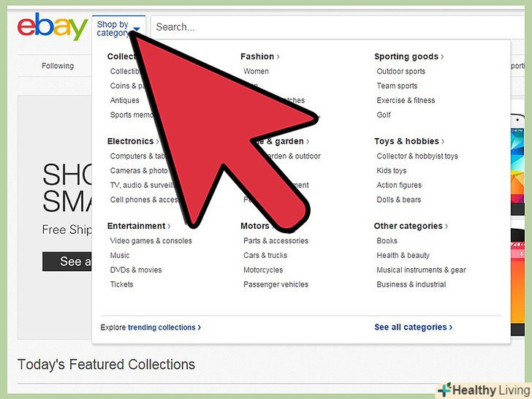532x399 pixels.
Task: Select Business & industrial
Action: point(411,285)
